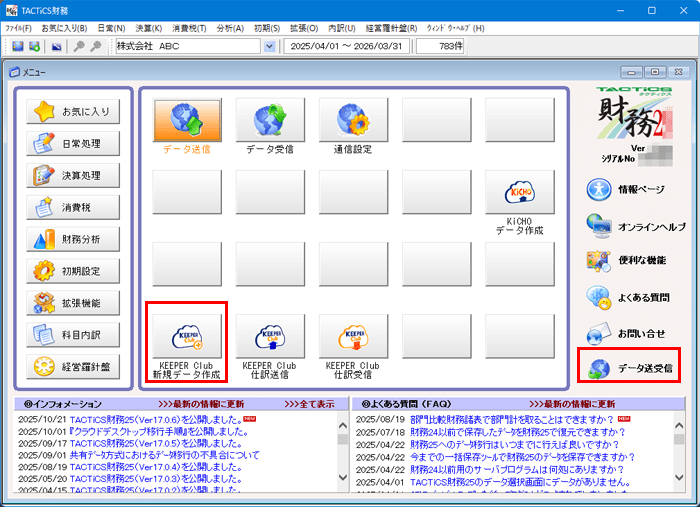The width and height of the screenshot is (700, 507).
Task: Expand the company name dropdown
Action: (x=270, y=46)
